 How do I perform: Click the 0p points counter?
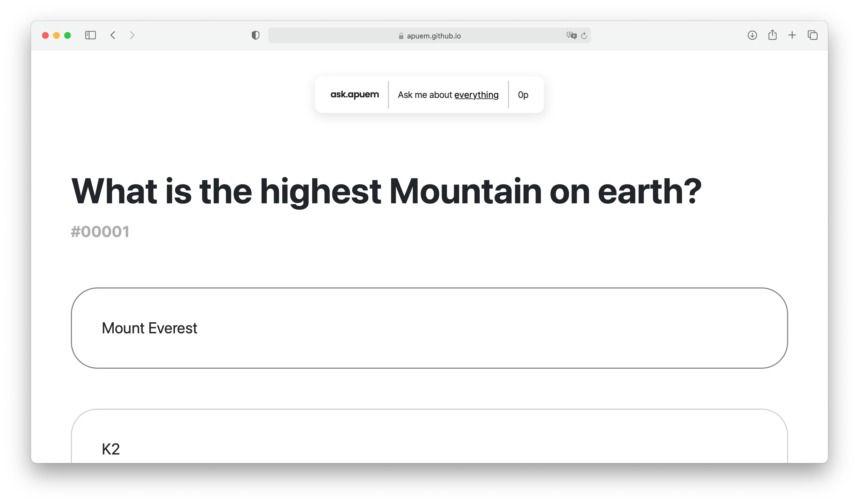tap(523, 95)
